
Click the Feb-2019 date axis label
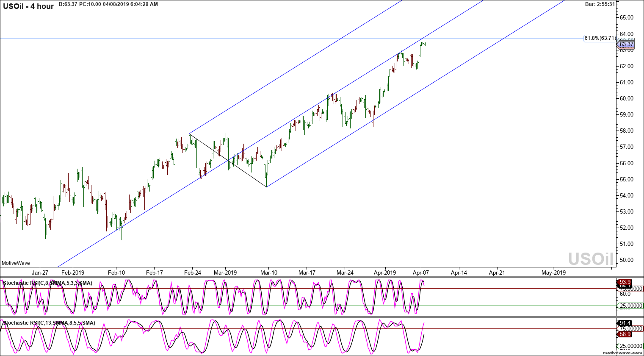pyautogui.click(x=73, y=273)
